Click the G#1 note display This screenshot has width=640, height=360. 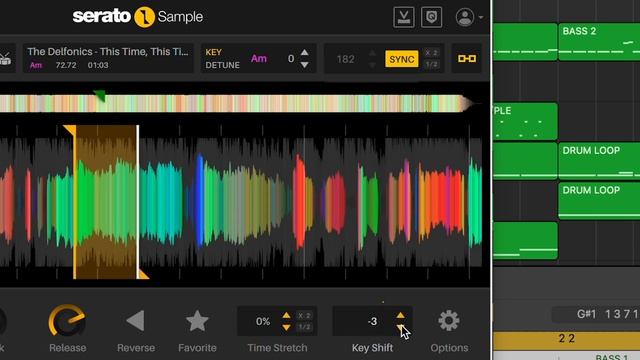coord(586,314)
